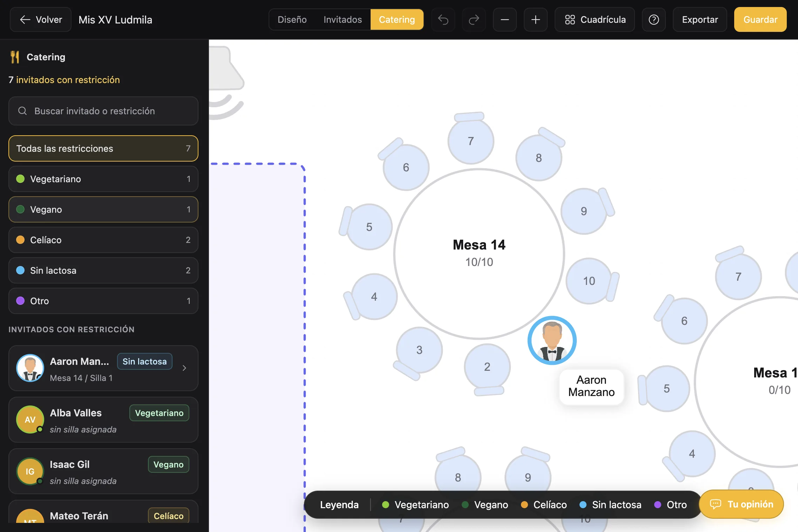Viewport: 798px width, 532px height.
Task: Select the Mesa 14 round table
Action: (479, 254)
